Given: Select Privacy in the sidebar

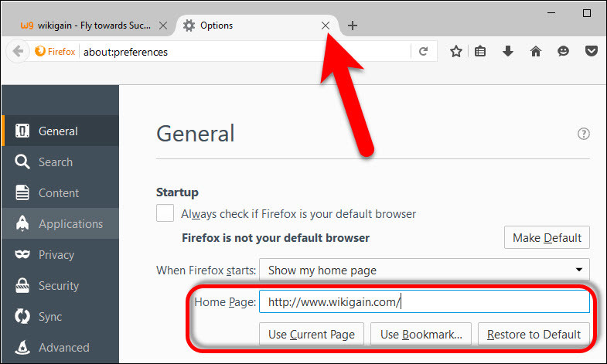Looking at the screenshot, I should pos(56,254).
